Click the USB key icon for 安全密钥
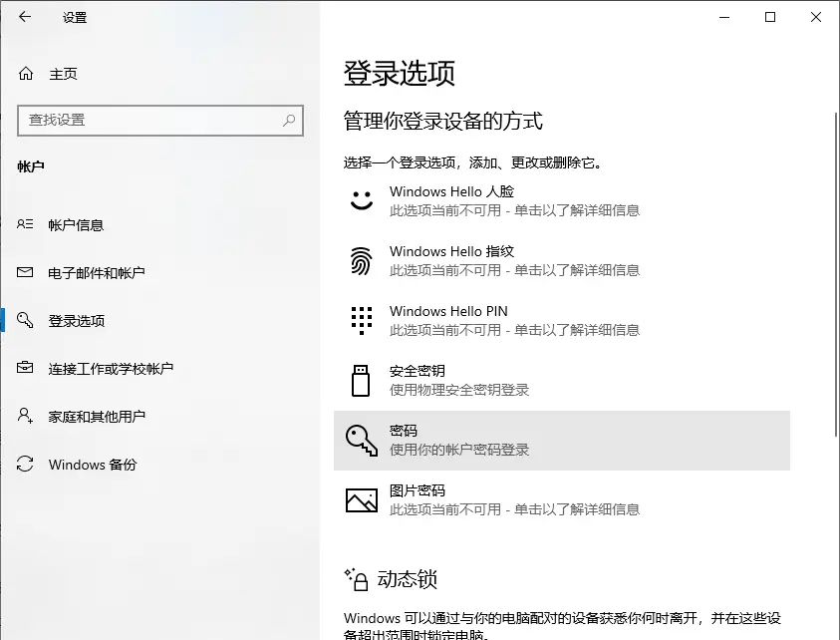Viewport: 840px width, 640px height. point(361,381)
